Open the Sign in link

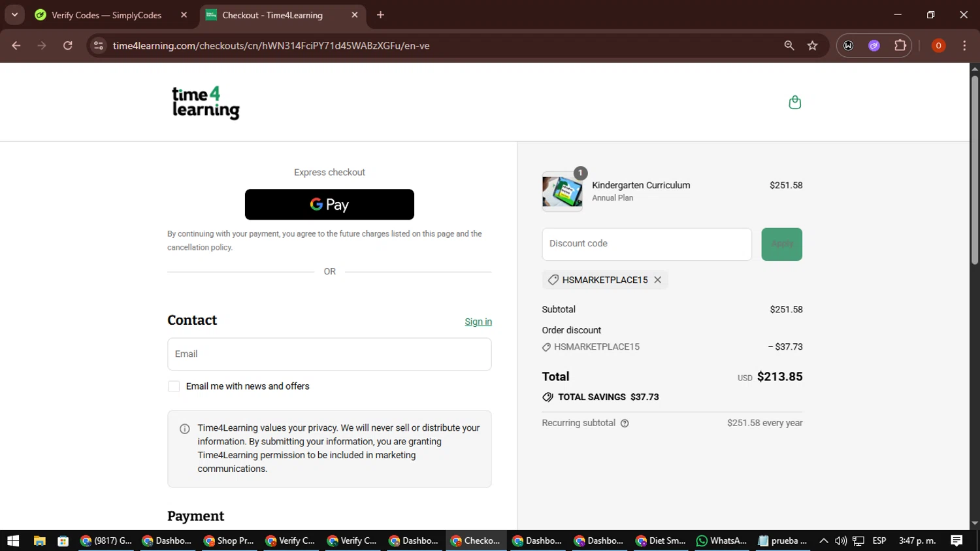[478, 322]
